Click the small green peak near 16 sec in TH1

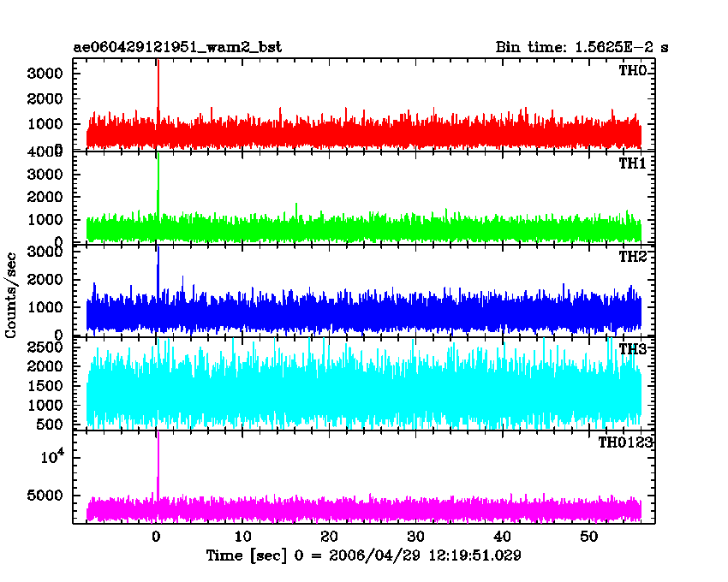click(x=296, y=210)
